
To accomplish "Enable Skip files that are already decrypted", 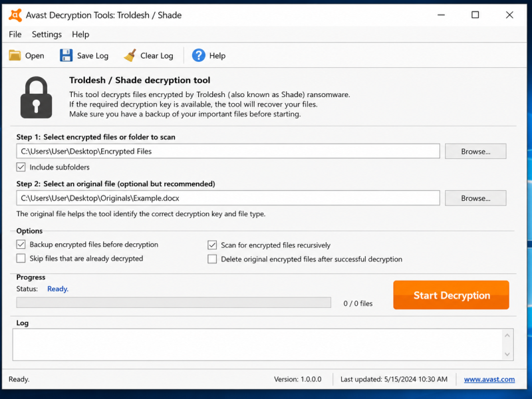I will tap(21, 258).
